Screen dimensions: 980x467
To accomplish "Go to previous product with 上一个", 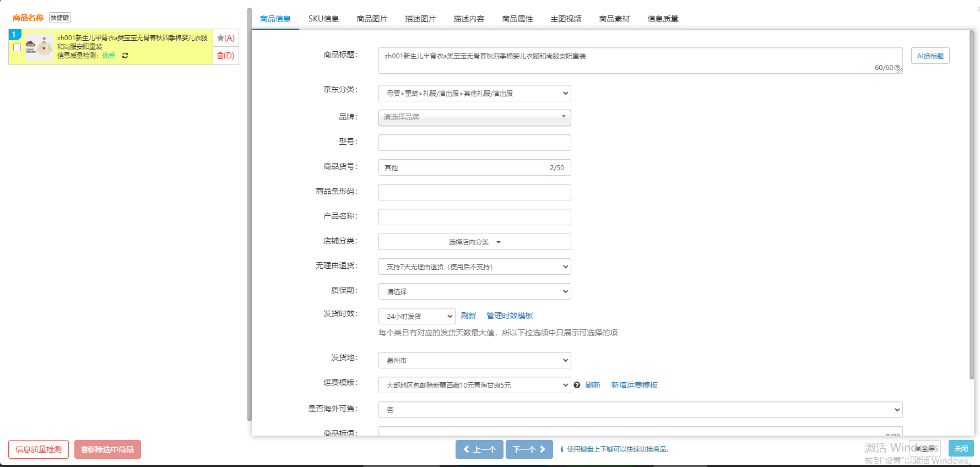I will (479, 449).
